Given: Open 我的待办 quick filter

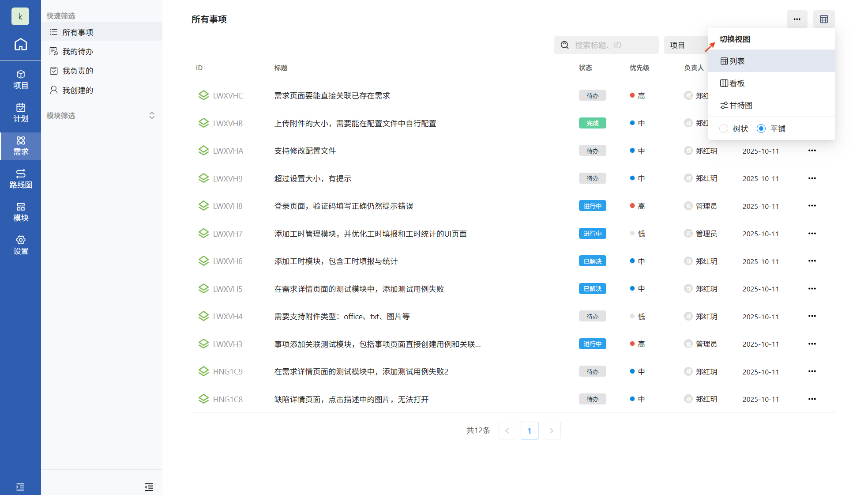Looking at the screenshot, I should pyautogui.click(x=77, y=52).
